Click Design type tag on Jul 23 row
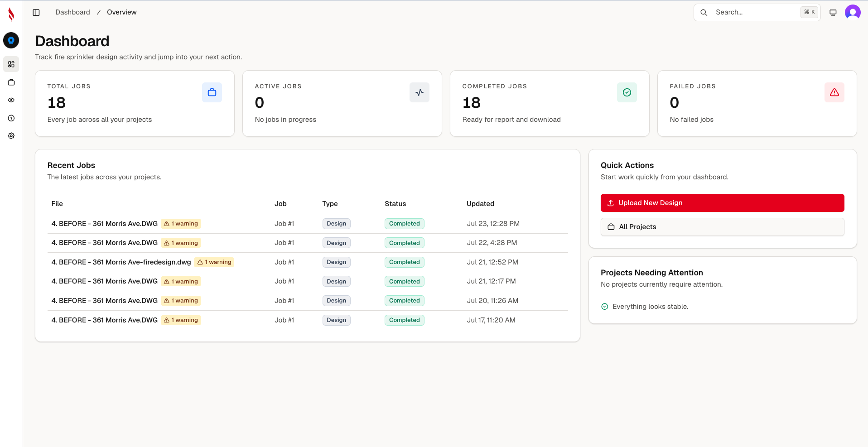 tap(337, 224)
